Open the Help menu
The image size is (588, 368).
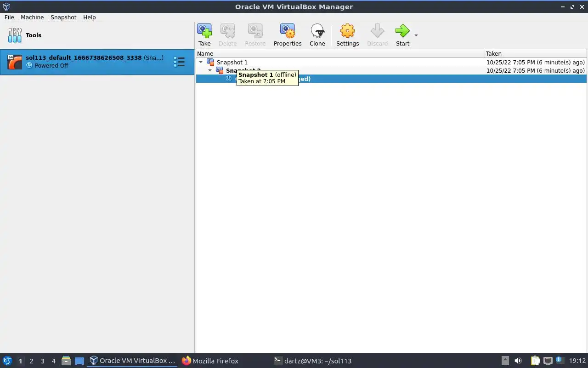pos(89,17)
